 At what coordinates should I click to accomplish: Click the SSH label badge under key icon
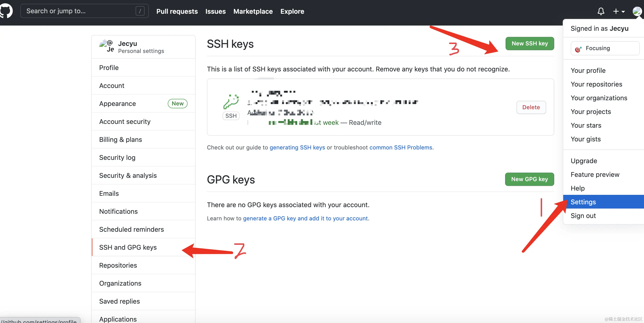231,116
